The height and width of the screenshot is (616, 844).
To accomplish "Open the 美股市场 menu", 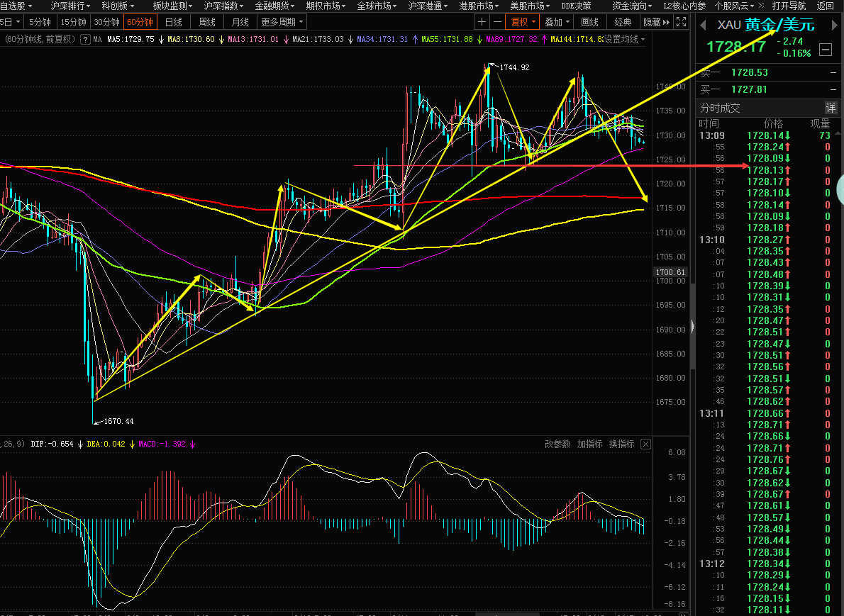I will 530,6.
